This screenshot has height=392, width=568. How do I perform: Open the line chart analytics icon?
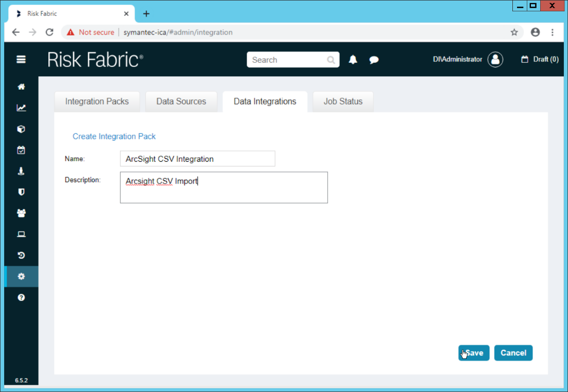point(21,108)
